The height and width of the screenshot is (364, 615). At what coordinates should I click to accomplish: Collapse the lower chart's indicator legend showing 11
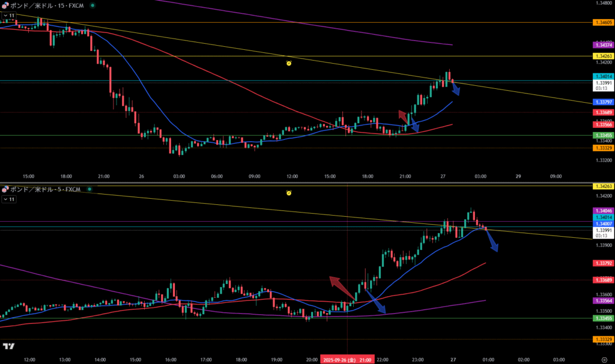pyautogui.click(x=8, y=198)
